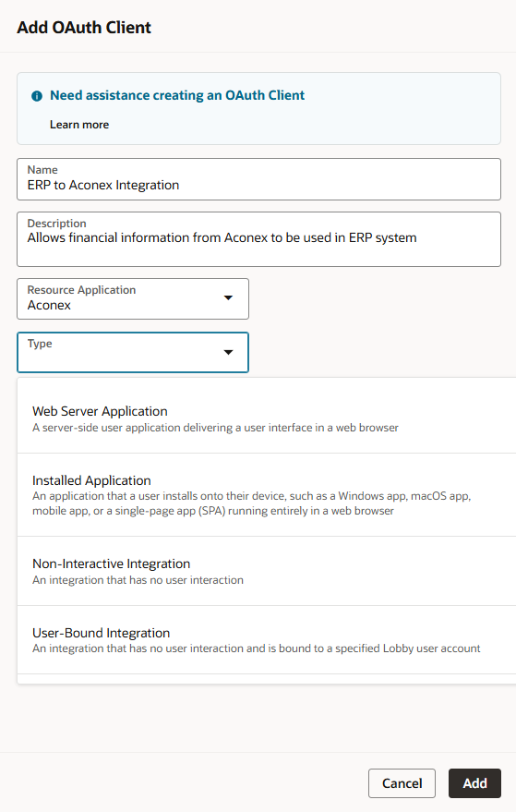Click inside the Type selection field

[133, 353]
